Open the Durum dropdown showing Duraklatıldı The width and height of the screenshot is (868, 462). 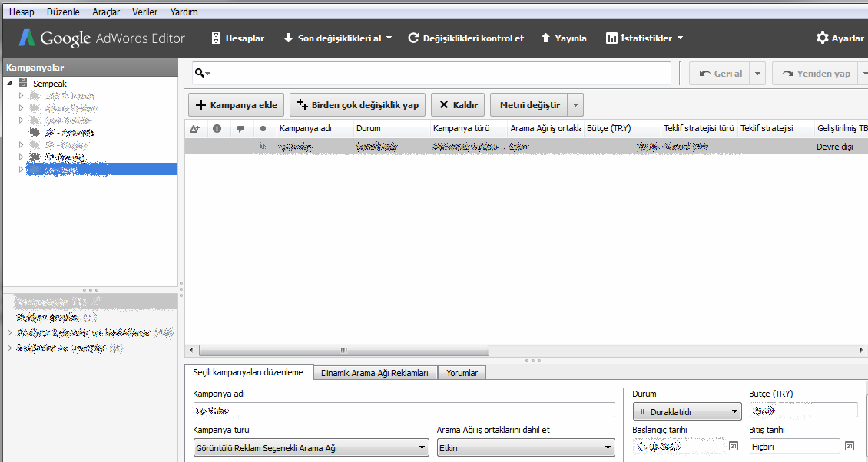point(686,412)
